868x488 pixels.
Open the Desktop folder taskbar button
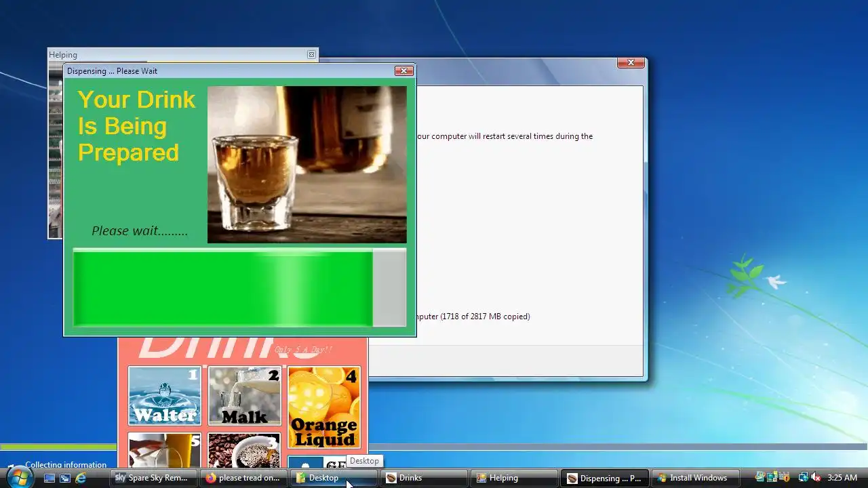335,478
